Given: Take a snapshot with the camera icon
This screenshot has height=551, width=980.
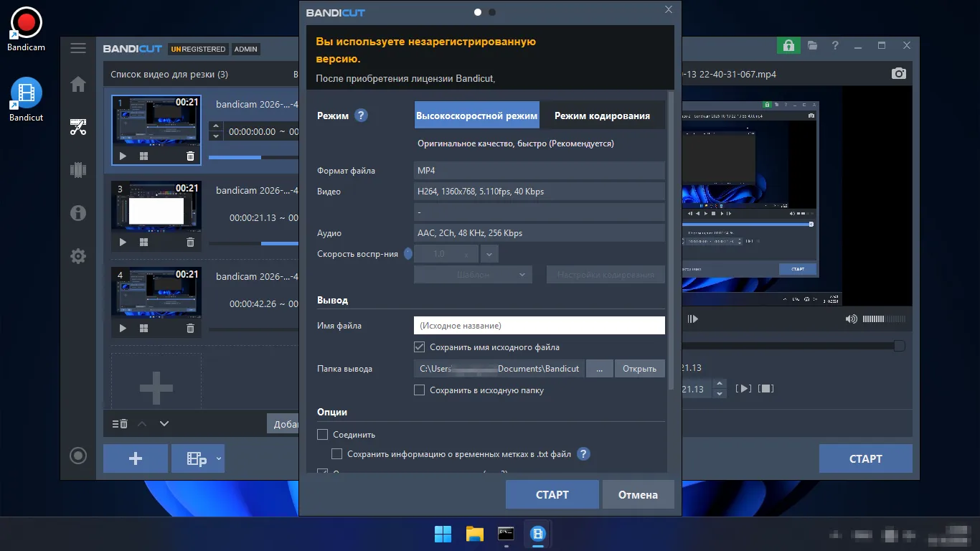Looking at the screenshot, I should 899,73.
